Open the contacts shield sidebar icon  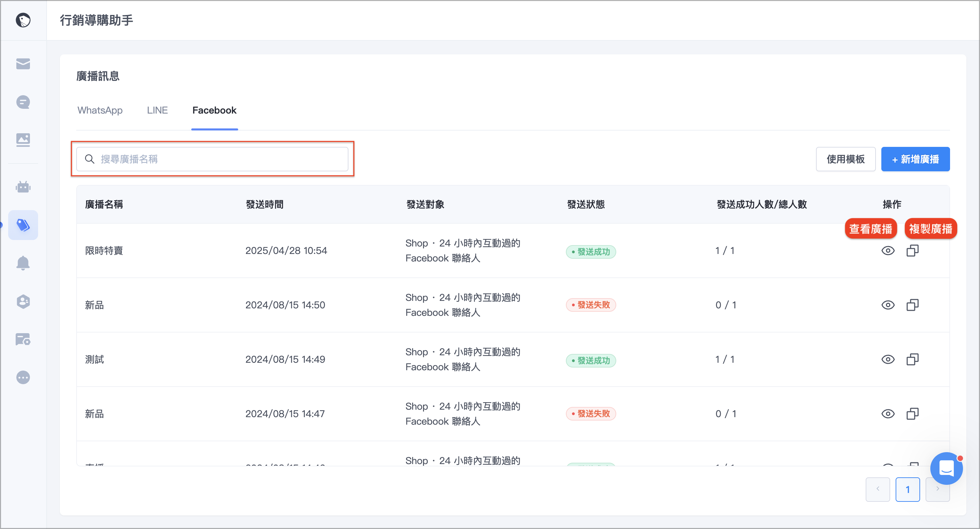pyautogui.click(x=23, y=301)
